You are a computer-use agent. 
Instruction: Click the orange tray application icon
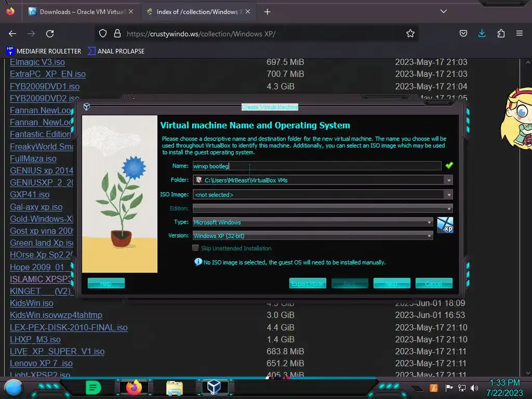click(434, 388)
